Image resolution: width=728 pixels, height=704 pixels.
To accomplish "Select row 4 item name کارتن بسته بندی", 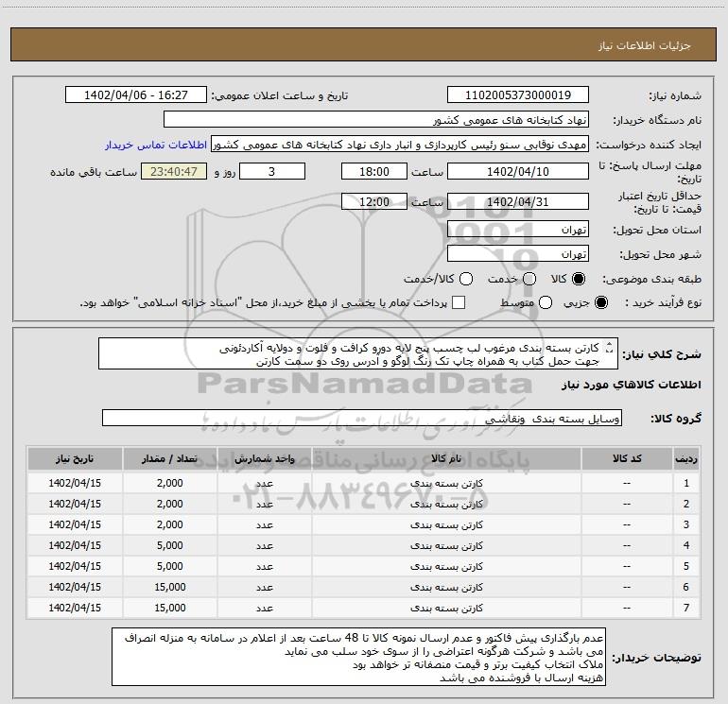I will pyautogui.click(x=446, y=546).
